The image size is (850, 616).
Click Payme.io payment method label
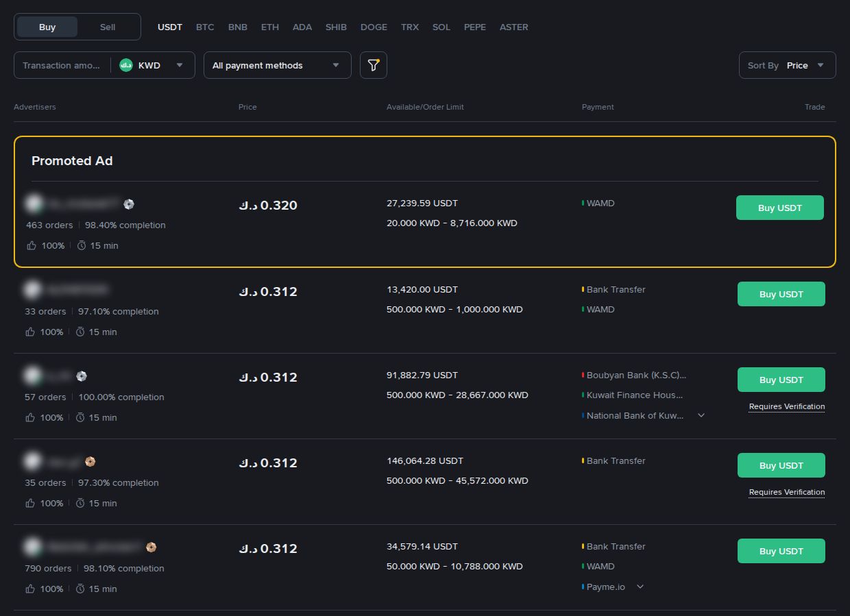(606, 587)
